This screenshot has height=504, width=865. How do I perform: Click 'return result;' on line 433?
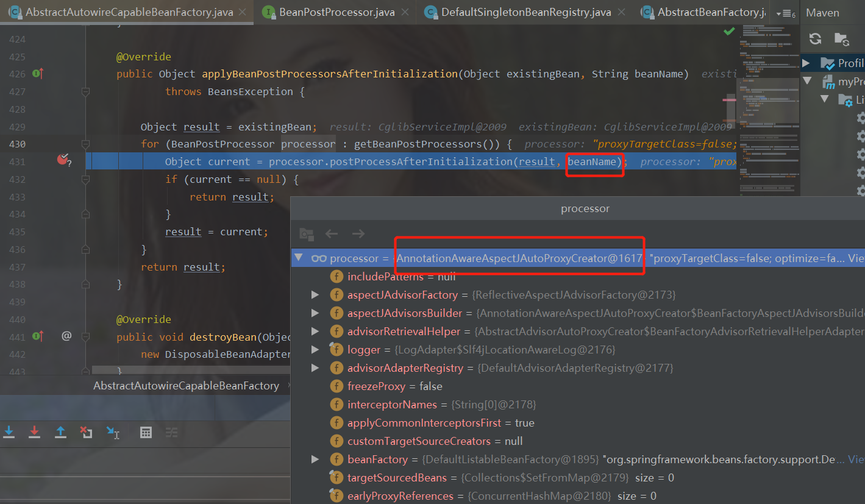coord(232,197)
